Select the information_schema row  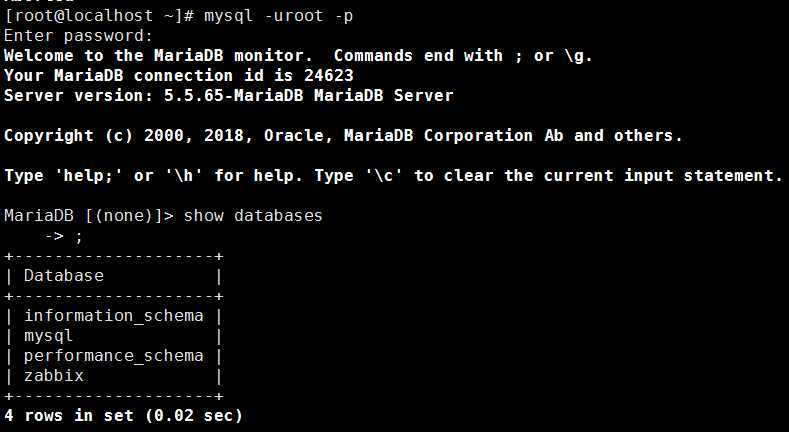coord(114,316)
